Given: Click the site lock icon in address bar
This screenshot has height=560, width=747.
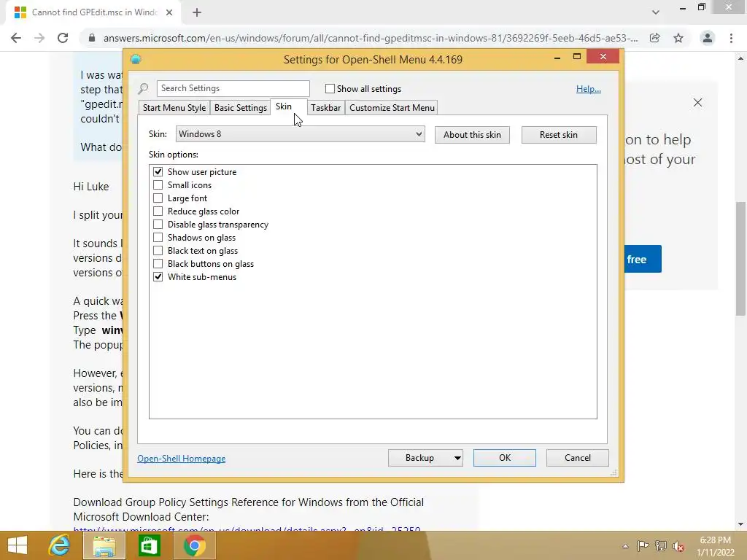Looking at the screenshot, I should (x=92, y=38).
